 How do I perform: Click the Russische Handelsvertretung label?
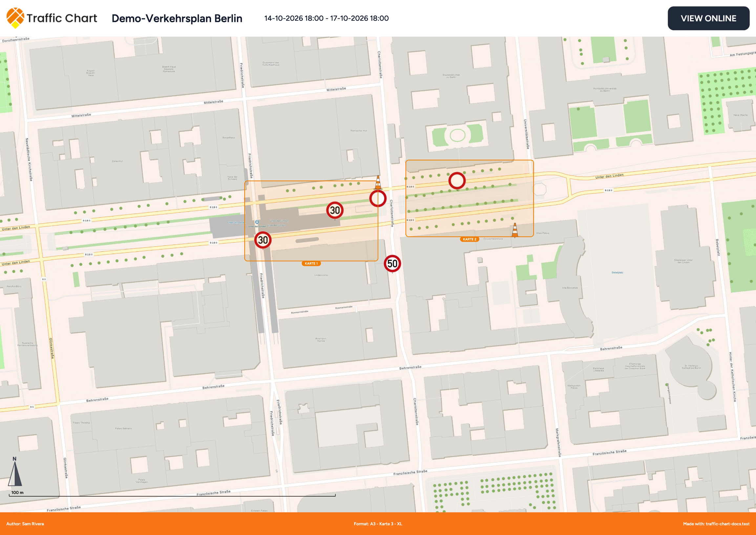[x=27, y=344]
